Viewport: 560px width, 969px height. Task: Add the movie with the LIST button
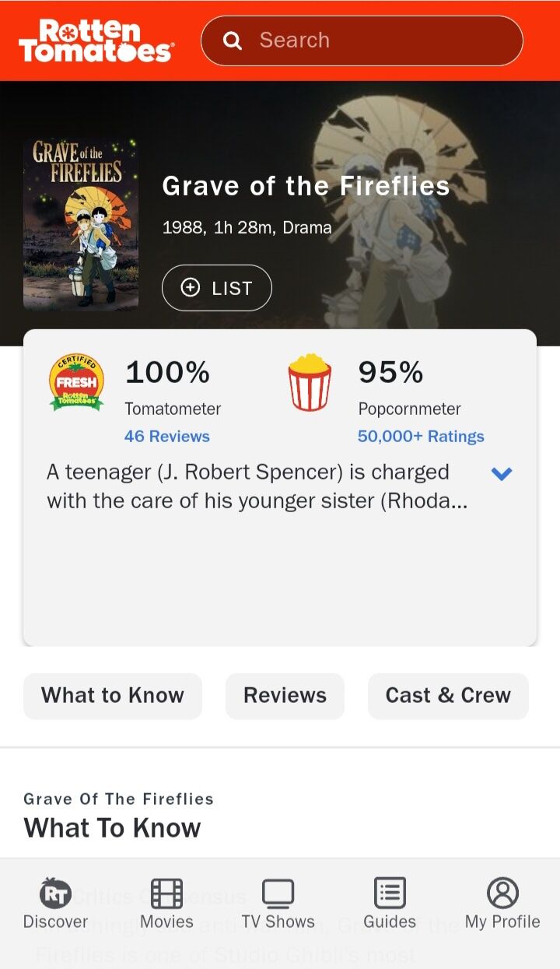217,288
